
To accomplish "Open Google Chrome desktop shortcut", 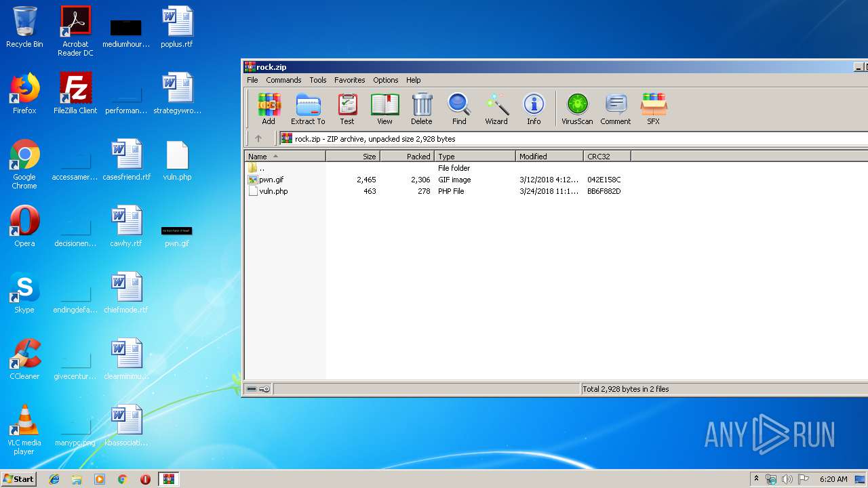I will pos(24,164).
